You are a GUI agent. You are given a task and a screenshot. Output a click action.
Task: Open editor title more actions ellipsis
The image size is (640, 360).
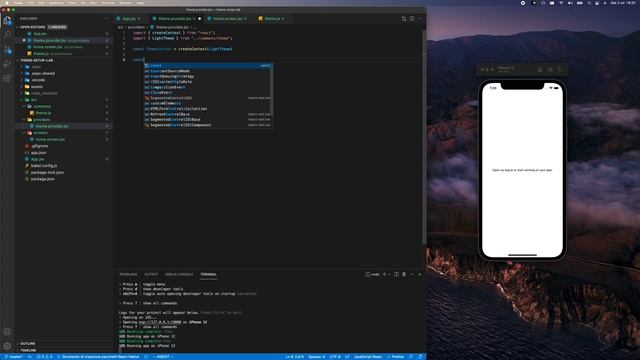point(420,19)
